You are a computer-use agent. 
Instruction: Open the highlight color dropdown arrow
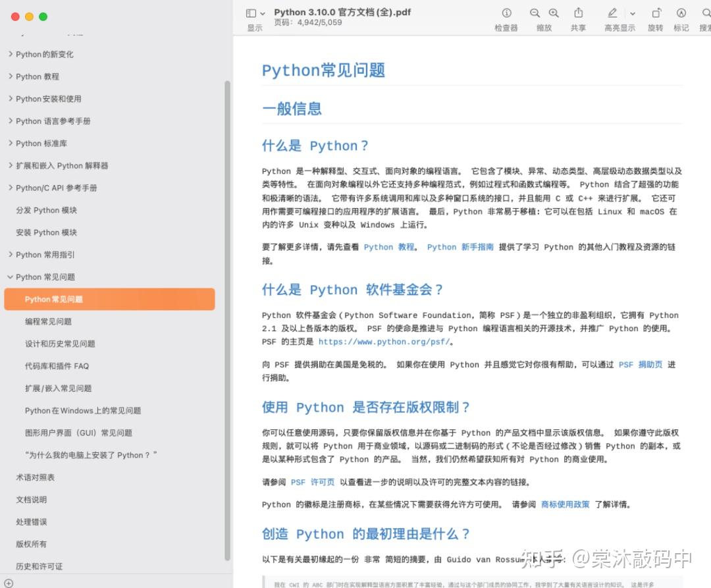click(x=631, y=13)
